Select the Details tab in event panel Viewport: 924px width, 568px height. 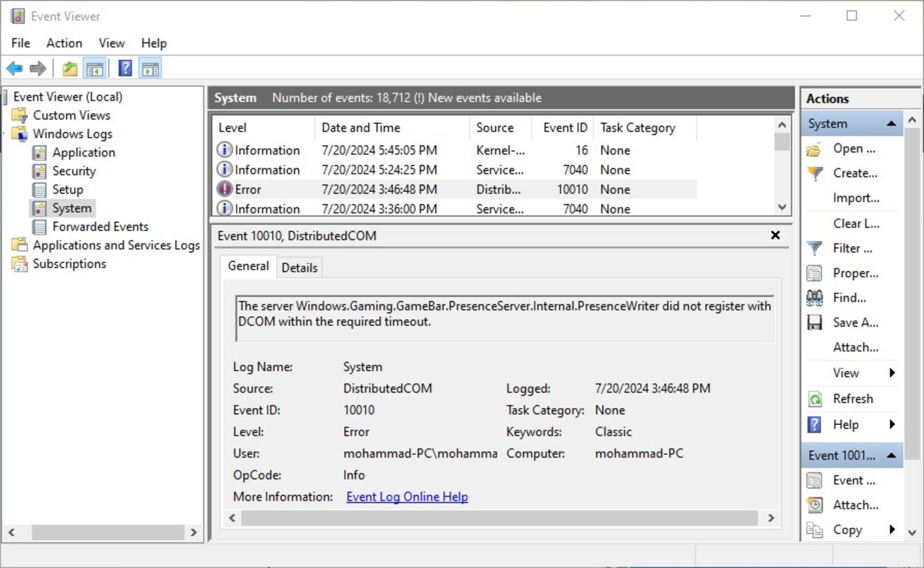pos(300,266)
